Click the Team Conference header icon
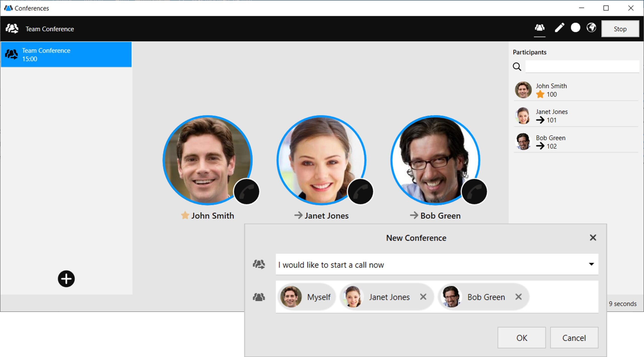This screenshot has height=357, width=644. coord(12,29)
